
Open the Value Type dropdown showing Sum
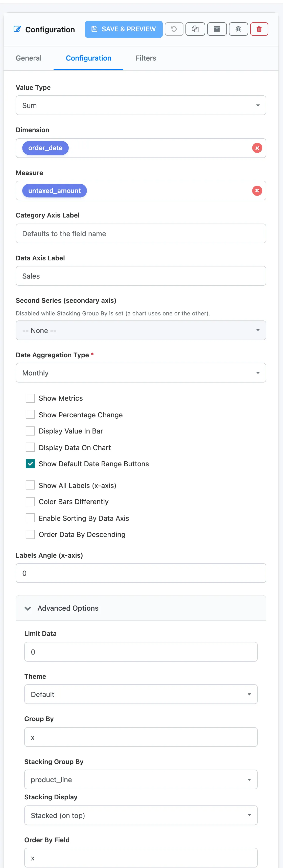point(141,105)
